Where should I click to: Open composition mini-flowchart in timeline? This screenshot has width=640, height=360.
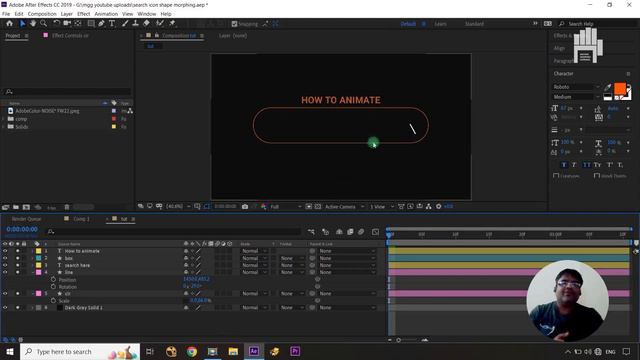click(311, 232)
